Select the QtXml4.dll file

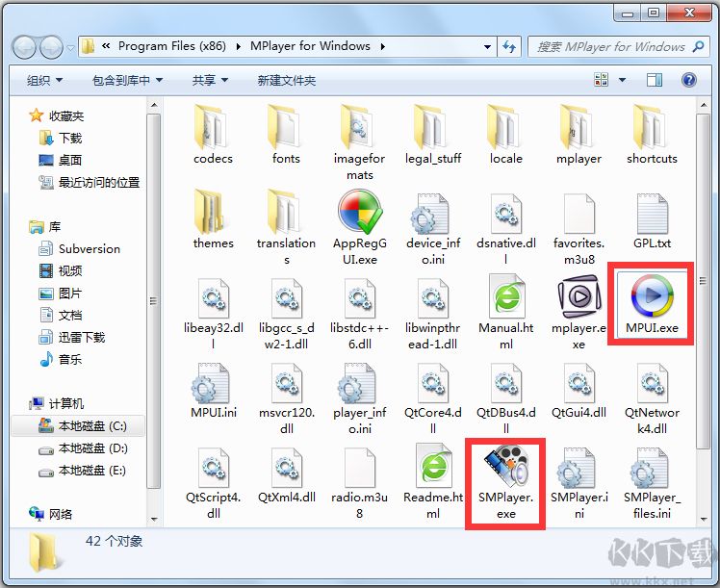(x=286, y=473)
